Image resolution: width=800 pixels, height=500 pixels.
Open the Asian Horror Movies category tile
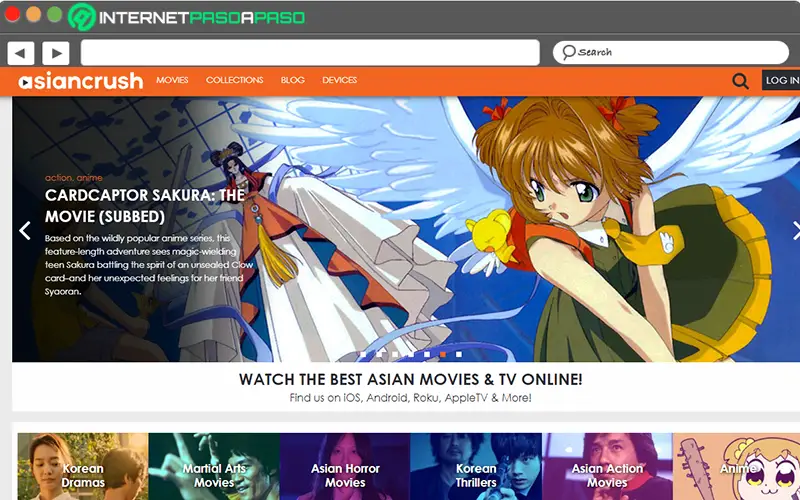point(345,466)
